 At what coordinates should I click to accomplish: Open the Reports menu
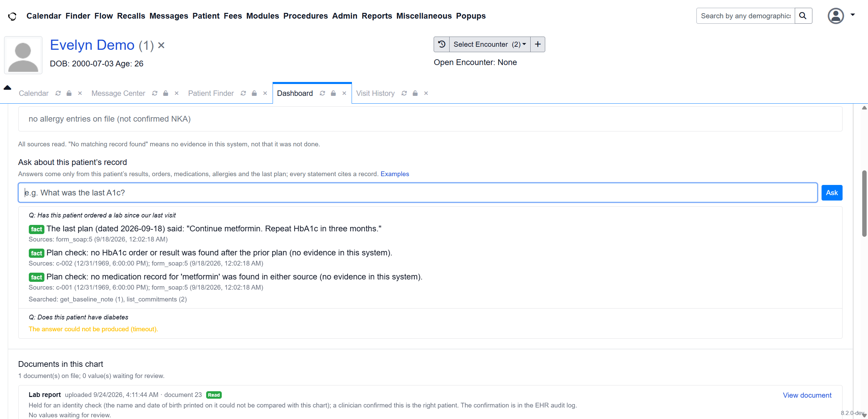tap(377, 16)
